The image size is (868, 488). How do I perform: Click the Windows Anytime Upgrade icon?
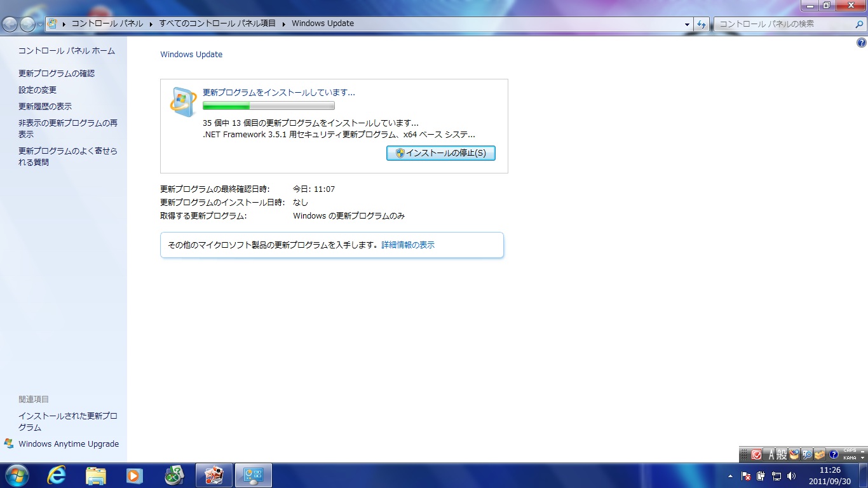coord(9,443)
